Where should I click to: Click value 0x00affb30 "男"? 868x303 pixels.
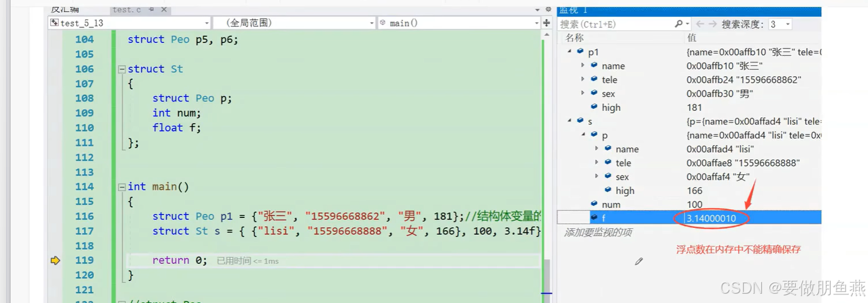[x=720, y=94]
